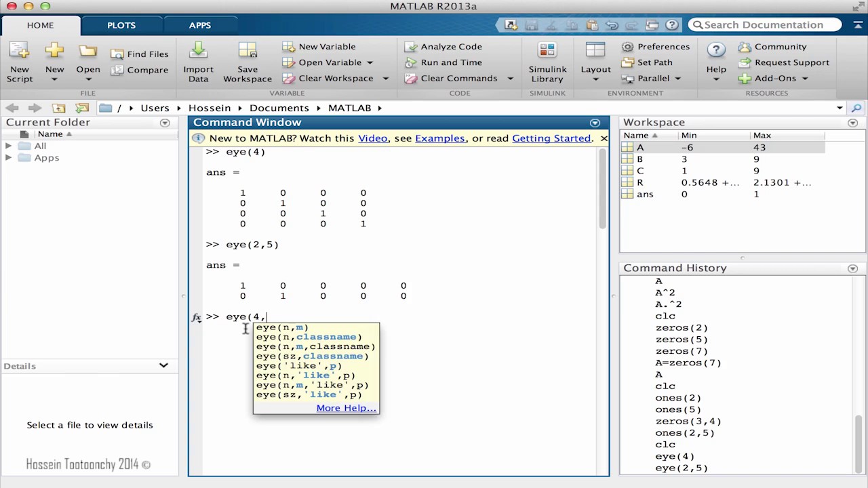This screenshot has width=868, height=488.
Task: Click the fx function browser icon
Action: pos(196,317)
